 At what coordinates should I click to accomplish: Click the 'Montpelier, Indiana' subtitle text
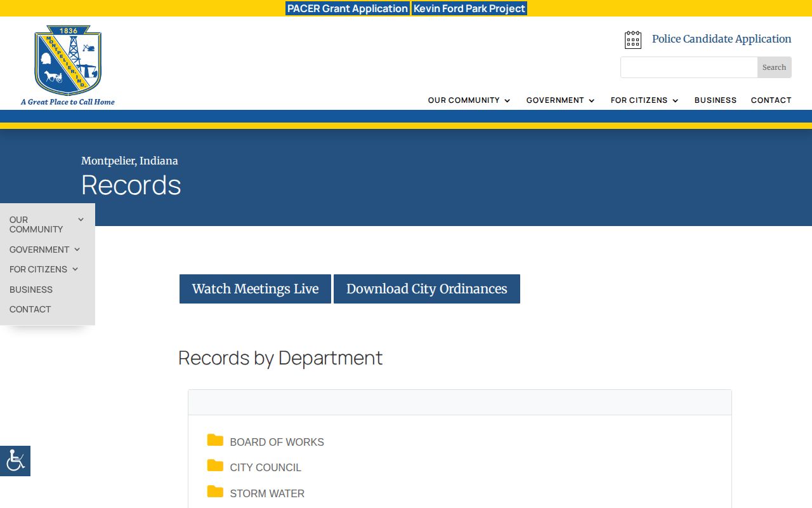tap(129, 161)
